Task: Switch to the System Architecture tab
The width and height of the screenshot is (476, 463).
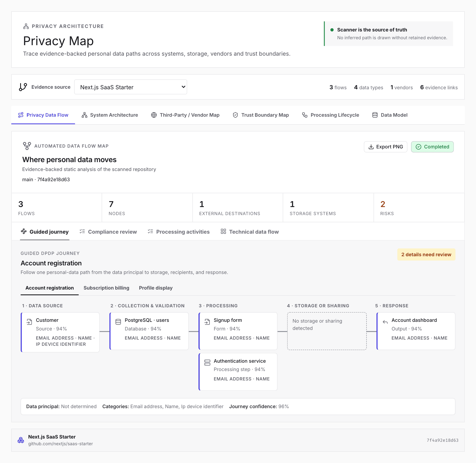Action: 110,115
